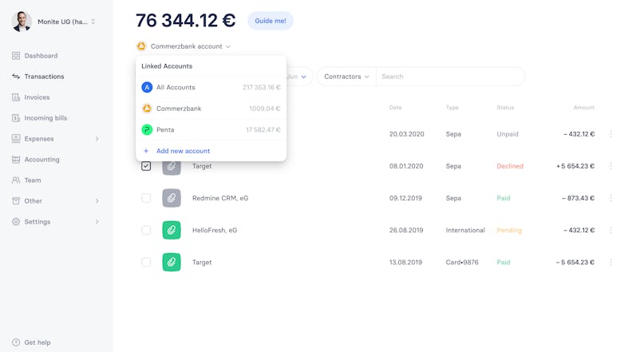Screen dimensions: 644x352
Task: Click Add new account link
Action: point(184,151)
